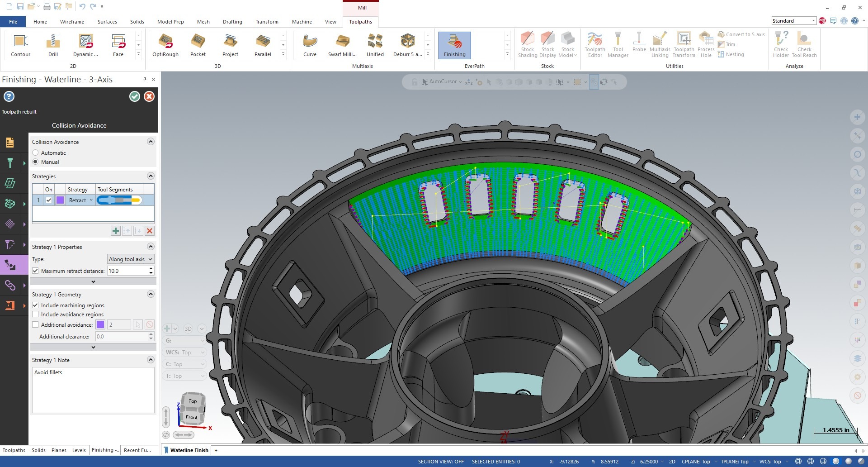The image size is (868, 467).
Task: Select the Automatic collision avoidance option
Action: coord(36,153)
